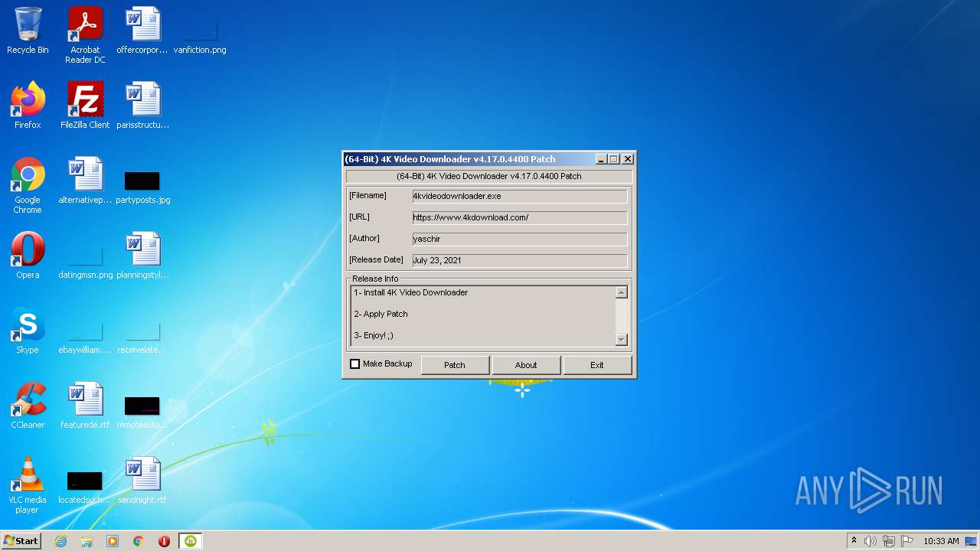Enable the Make Backup checkbox
The height and width of the screenshot is (551, 980).
(354, 364)
